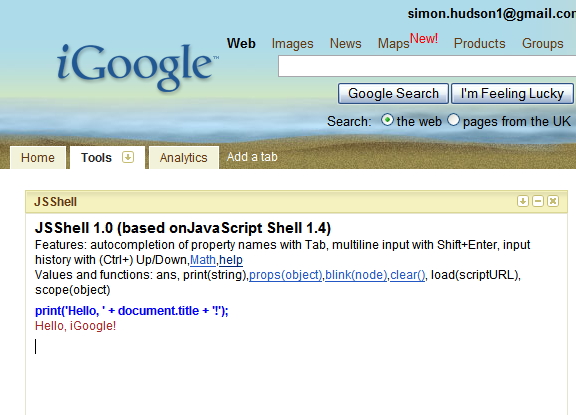Select 'pages from the UK' radio button
This screenshot has width=576, height=415.
point(453,120)
